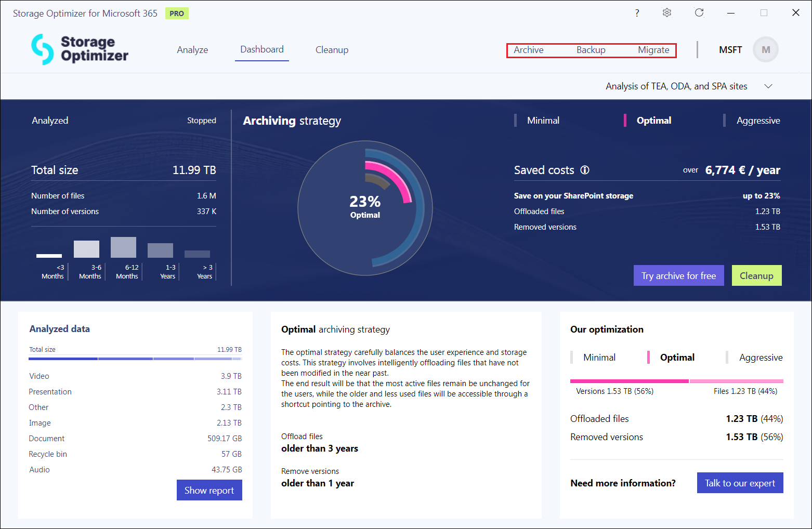
Task: Select Minimal archiving strategy in banner
Action: [x=543, y=121]
